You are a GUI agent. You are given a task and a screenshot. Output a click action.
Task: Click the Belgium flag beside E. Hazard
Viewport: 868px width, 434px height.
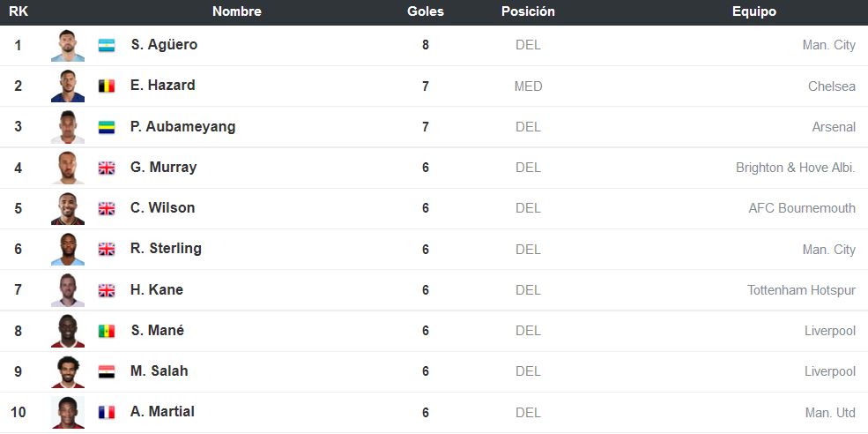[107, 86]
